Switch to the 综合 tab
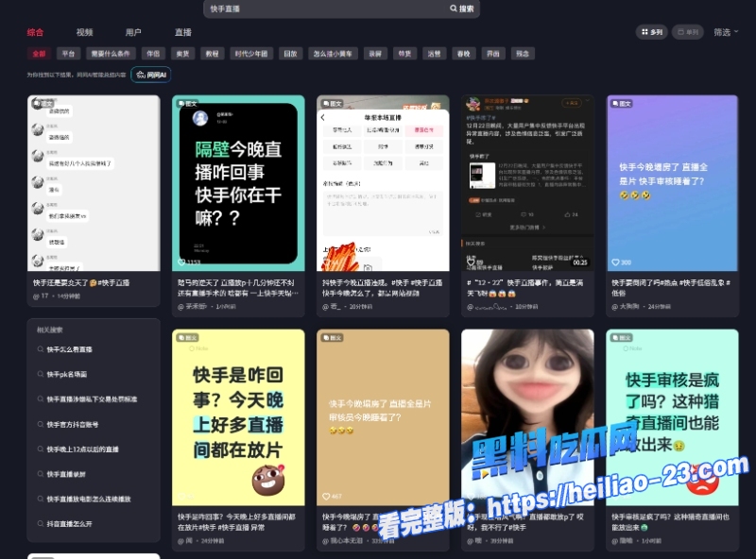The height and width of the screenshot is (559, 756). (35, 32)
